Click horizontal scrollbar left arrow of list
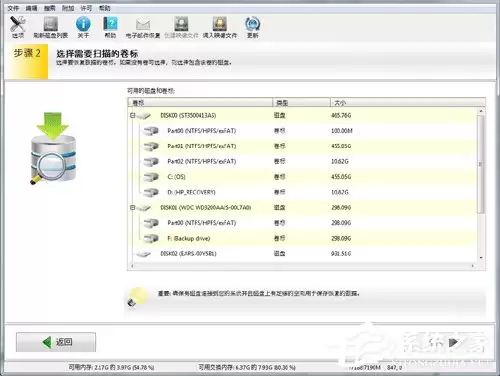Screen dimensions: 500x376 (x=132, y=266)
